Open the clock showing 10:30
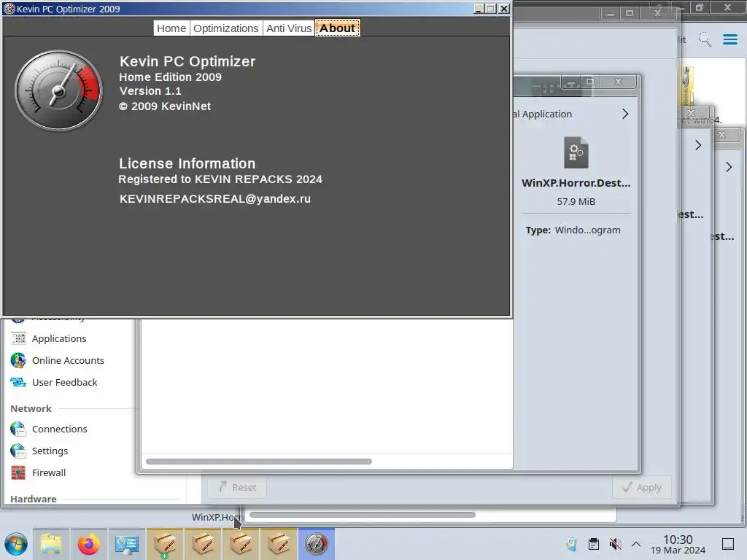 (x=678, y=544)
